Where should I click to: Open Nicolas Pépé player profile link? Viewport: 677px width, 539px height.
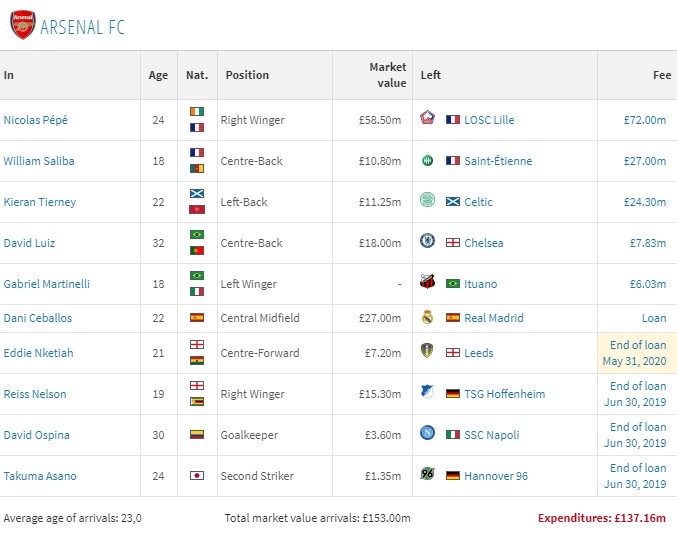tap(35, 120)
